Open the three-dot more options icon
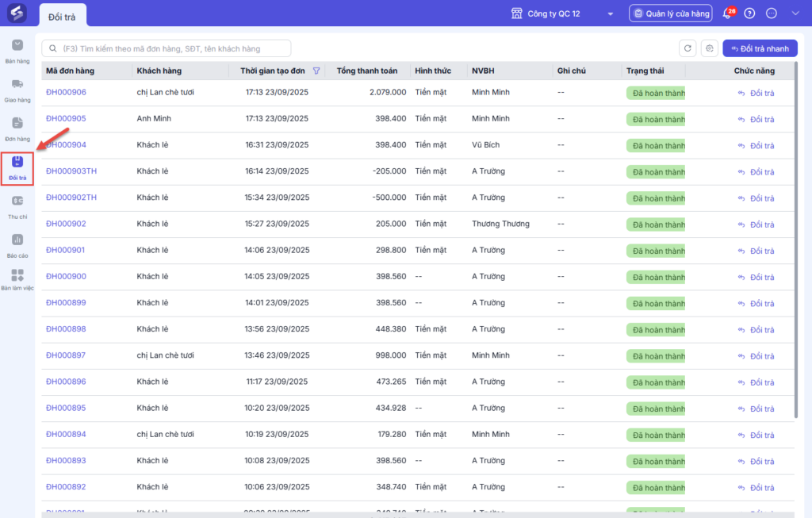The width and height of the screenshot is (812, 518). click(x=772, y=13)
